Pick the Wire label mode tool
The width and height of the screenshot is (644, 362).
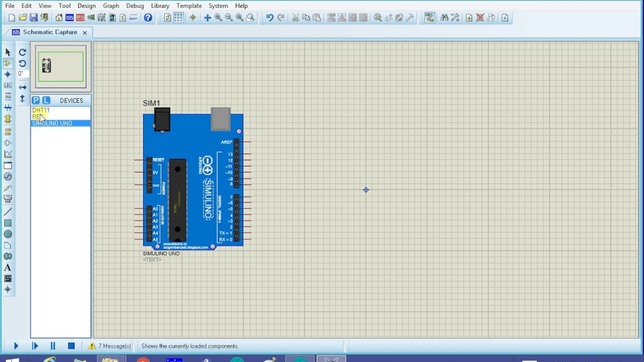click(x=8, y=86)
